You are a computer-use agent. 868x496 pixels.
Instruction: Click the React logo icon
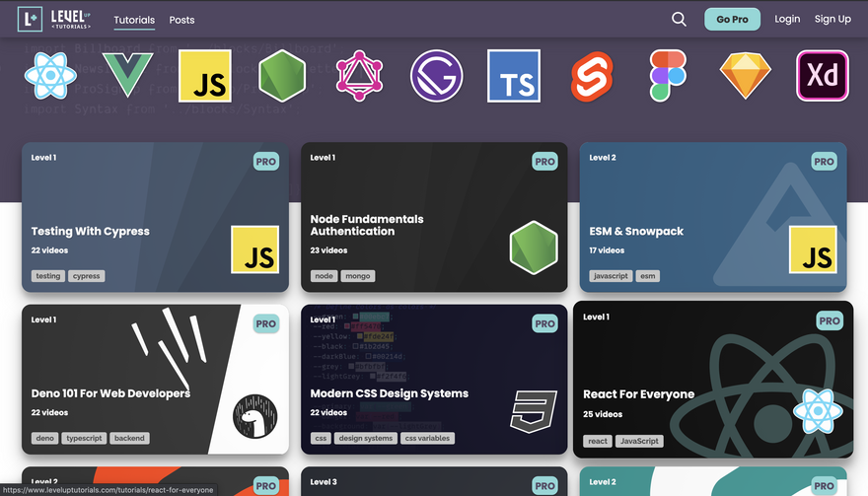(49, 76)
